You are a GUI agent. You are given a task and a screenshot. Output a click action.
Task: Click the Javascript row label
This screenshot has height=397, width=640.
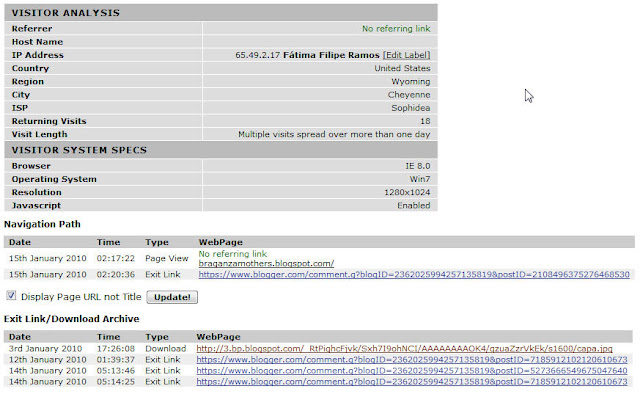point(36,205)
